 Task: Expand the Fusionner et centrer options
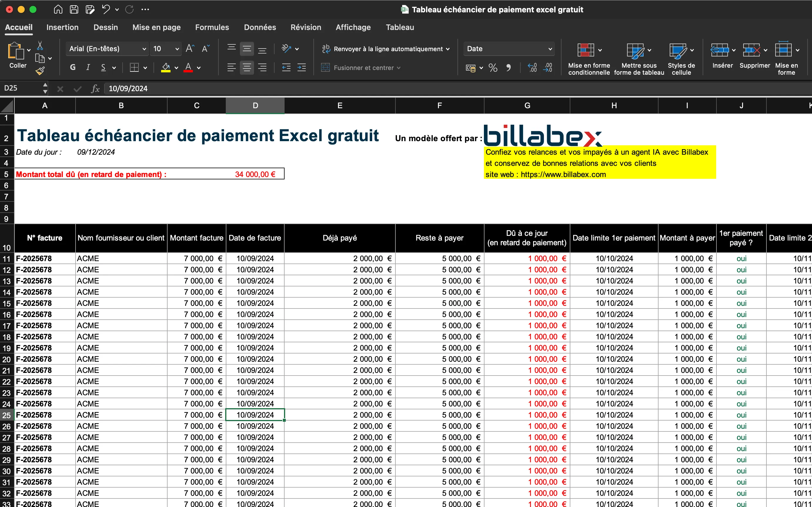tap(399, 68)
